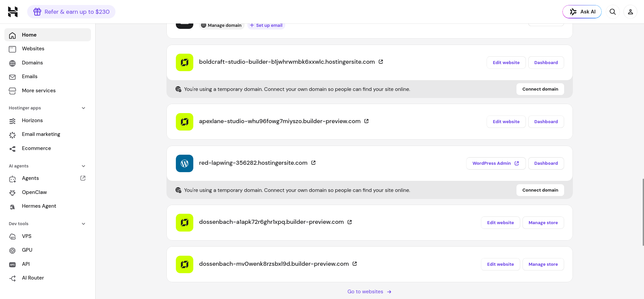
Task: Open the user profile icon
Action: click(x=631, y=12)
